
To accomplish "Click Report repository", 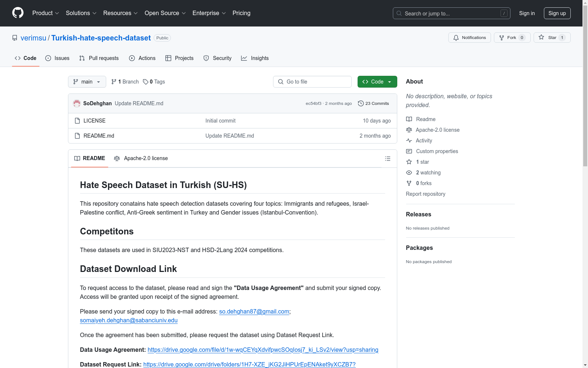I will point(426,194).
